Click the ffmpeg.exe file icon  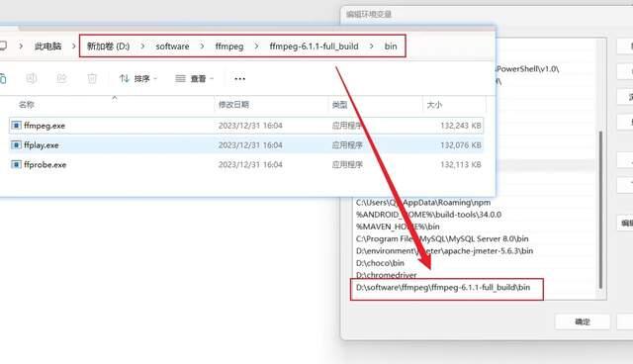[16, 126]
